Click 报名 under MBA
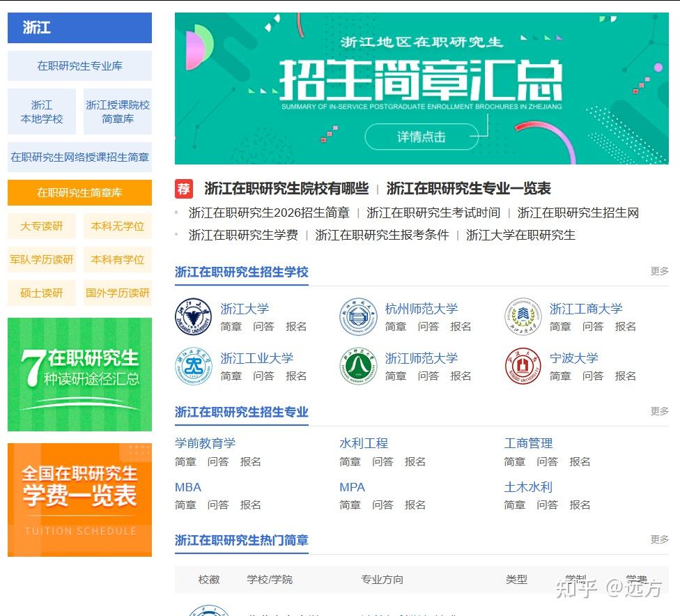 (251, 505)
